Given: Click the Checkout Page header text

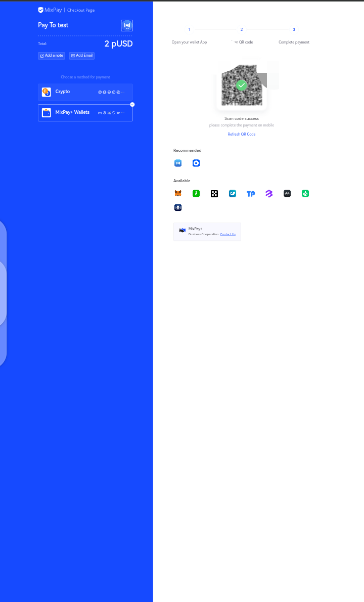Looking at the screenshot, I should pyautogui.click(x=81, y=10).
